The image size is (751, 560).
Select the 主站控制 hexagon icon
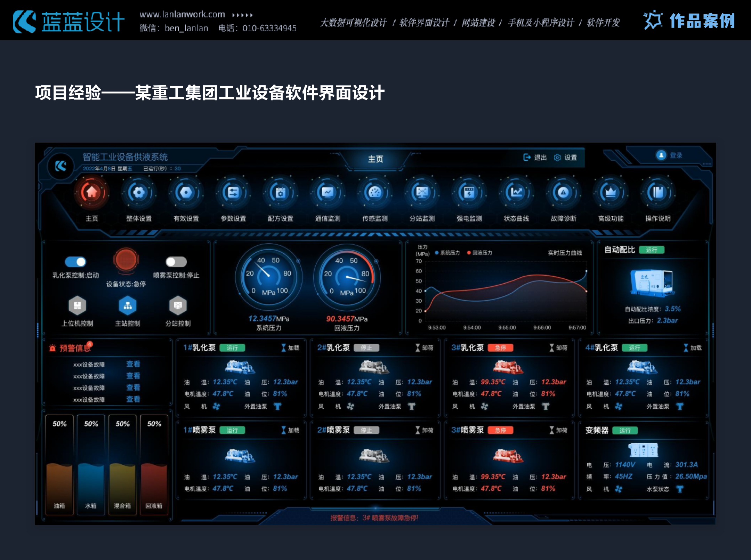[x=128, y=306]
